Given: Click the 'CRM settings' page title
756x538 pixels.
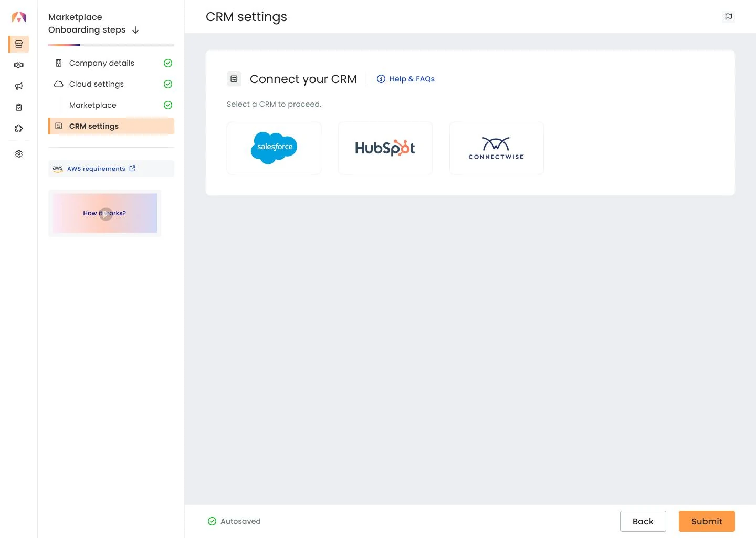Looking at the screenshot, I should [x=246, y=17].
